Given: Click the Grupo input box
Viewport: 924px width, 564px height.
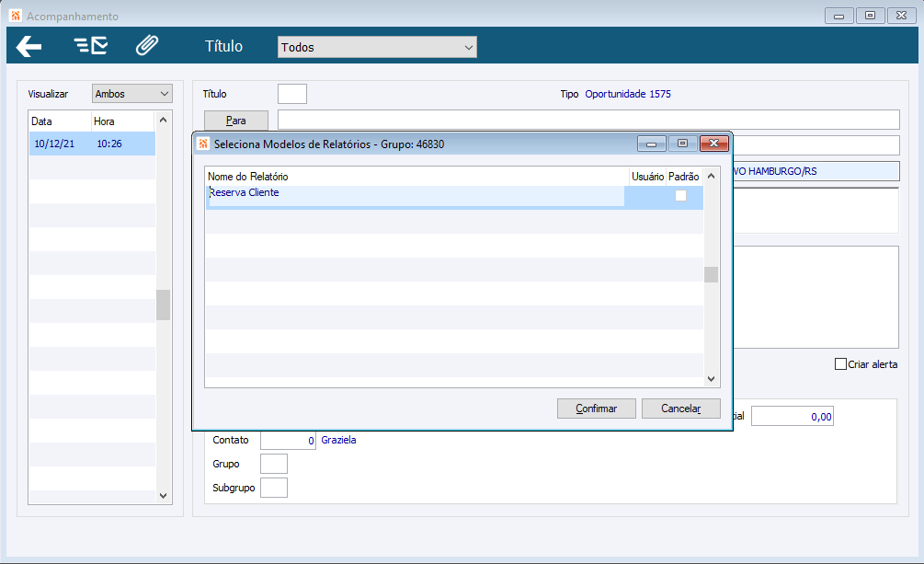Looking at the screenshot, I should tap(274, 464).
